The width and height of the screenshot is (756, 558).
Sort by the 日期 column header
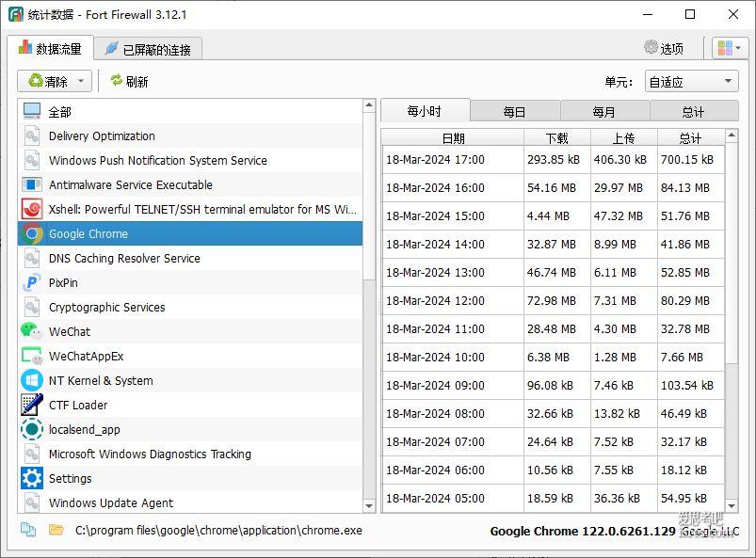tap(453, 137)
